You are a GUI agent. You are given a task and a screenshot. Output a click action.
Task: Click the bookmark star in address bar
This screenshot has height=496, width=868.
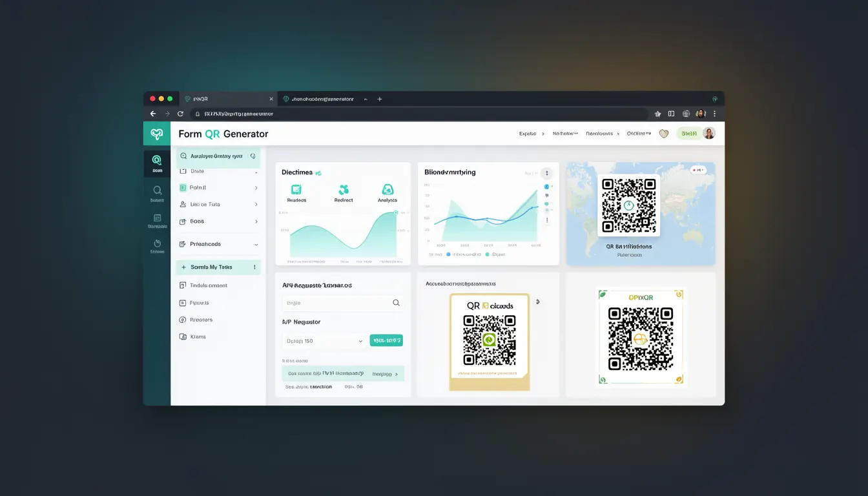(657, 114)
